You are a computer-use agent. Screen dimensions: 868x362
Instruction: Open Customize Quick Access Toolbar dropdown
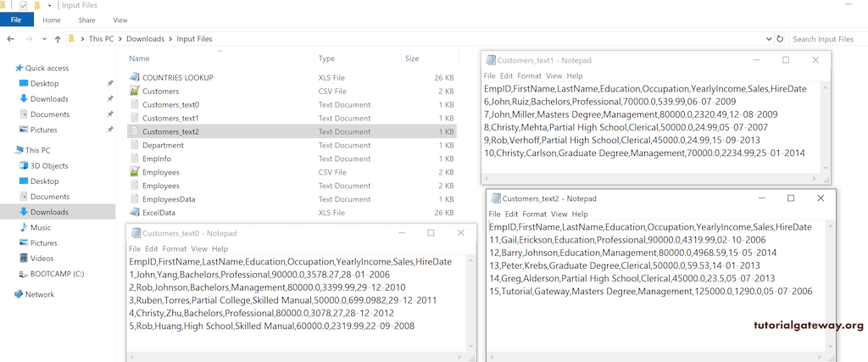50,5
